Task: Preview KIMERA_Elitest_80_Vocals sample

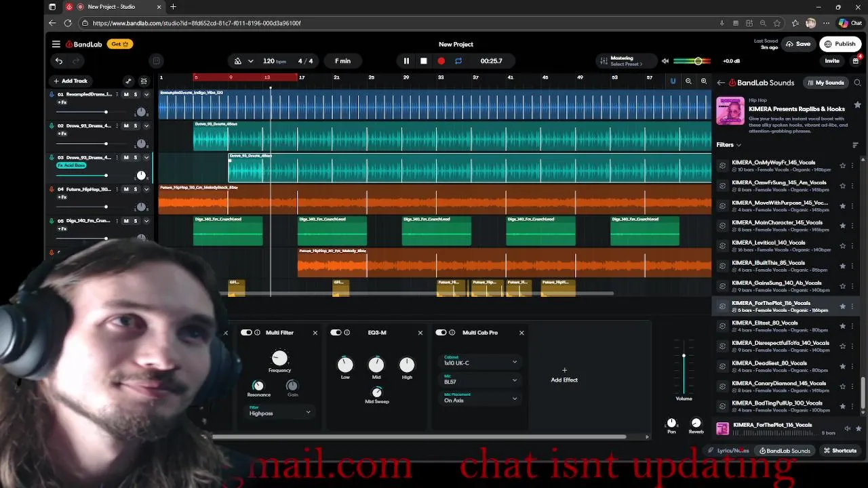Action: click(722, 326)
